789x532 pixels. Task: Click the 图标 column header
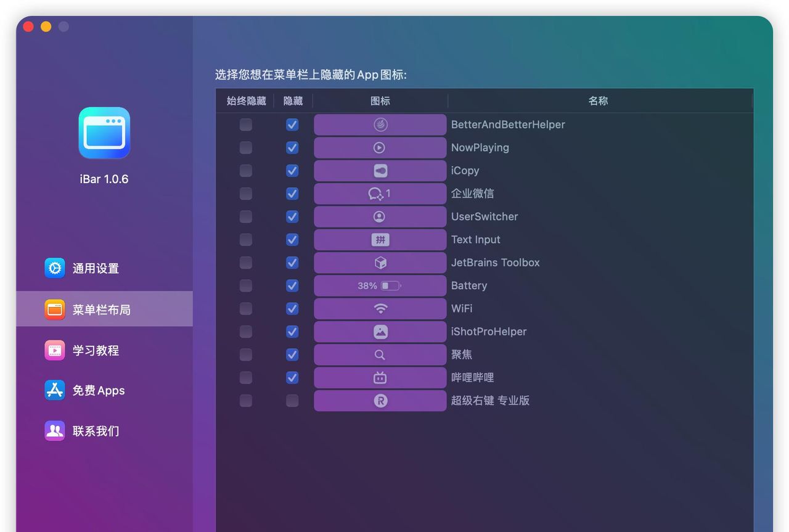pos(380,101)
